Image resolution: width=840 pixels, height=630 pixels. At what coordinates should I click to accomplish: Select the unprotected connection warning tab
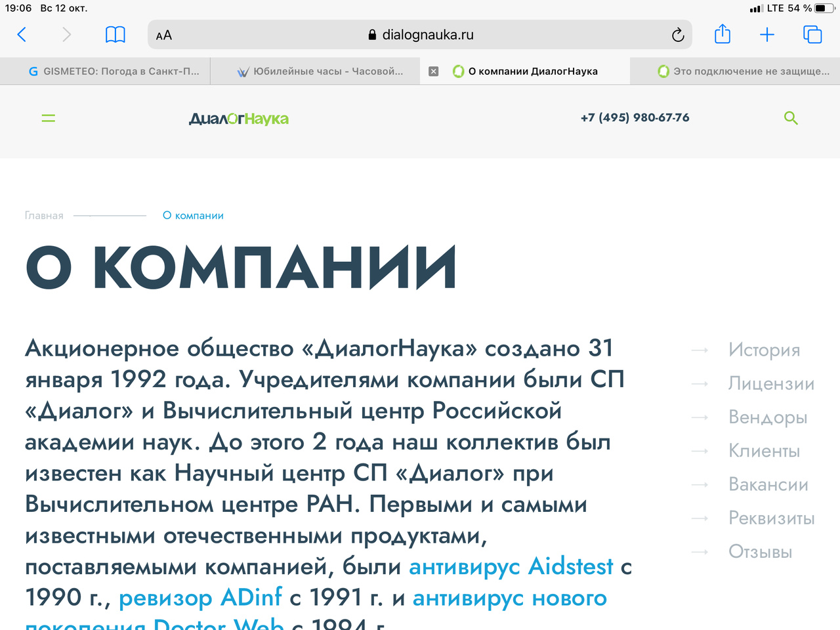[744, 72]
